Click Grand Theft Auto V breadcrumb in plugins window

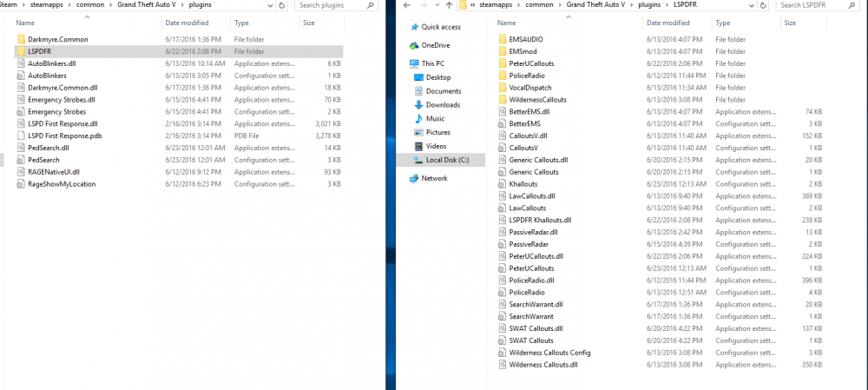tap(146, 5)
